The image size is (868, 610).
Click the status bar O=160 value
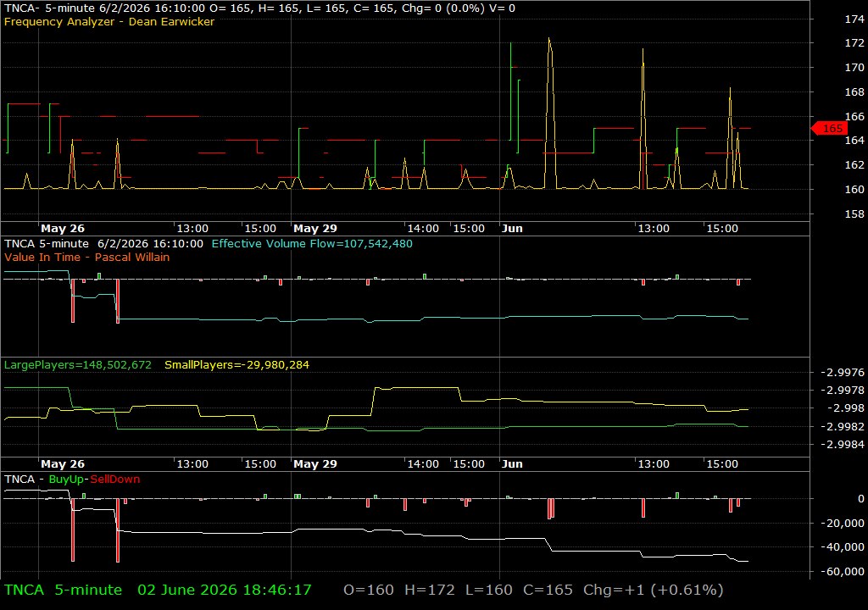369,590
